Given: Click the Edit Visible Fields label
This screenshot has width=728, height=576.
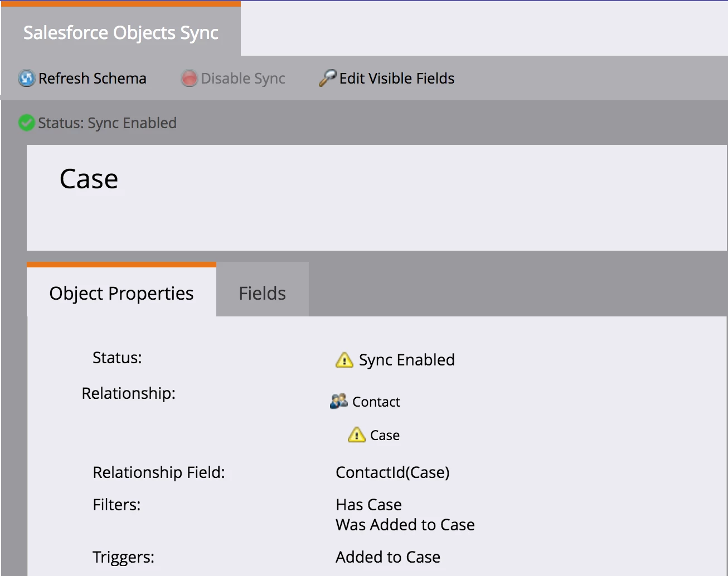Looking at the screenshot, I should coord(397,79).
